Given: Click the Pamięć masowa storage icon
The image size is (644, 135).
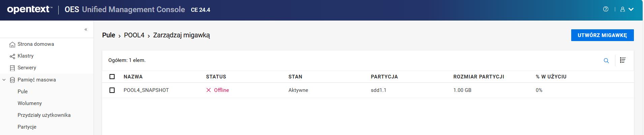Looking at the screenshot, I should pos(12,80).
